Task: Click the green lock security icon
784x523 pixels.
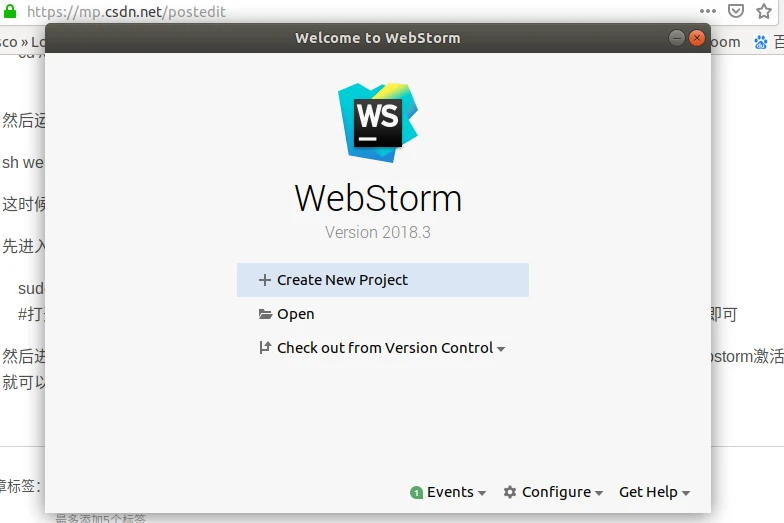Action: pos(11,12)
